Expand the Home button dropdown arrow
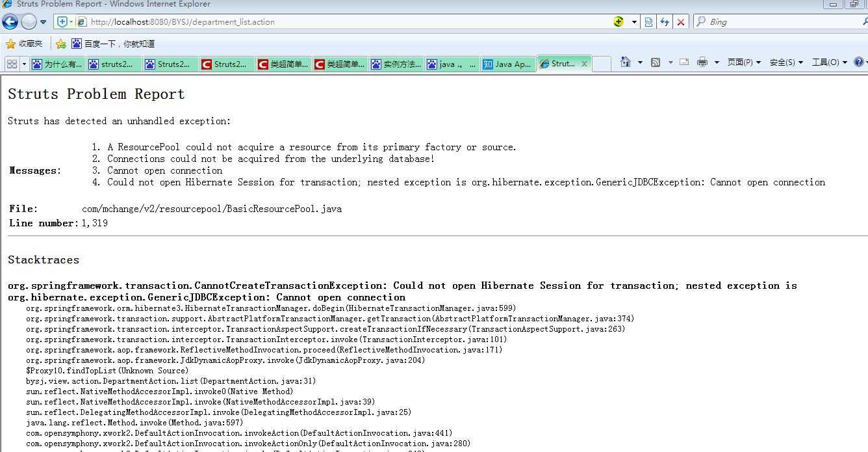The width and height of the screenshot is (868, 452). (x=640, y=62)
